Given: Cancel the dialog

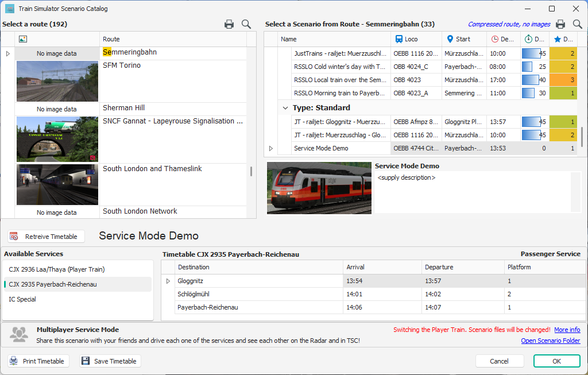Looking at the screenshot, I should click(499, 361).
